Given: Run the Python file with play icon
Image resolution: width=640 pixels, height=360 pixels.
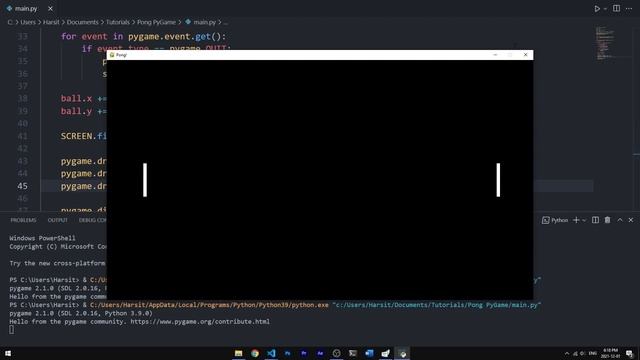Looking at the screenshot, I should (597, 9).
